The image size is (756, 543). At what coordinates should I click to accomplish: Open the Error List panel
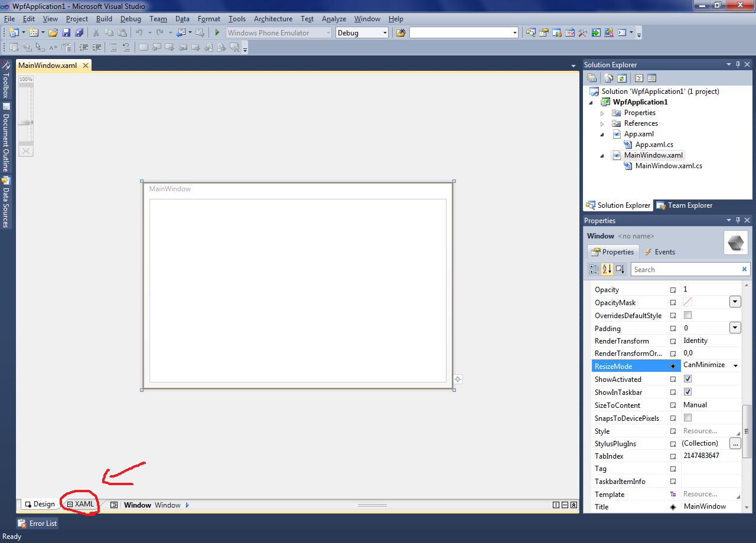[x=37, y=524]
